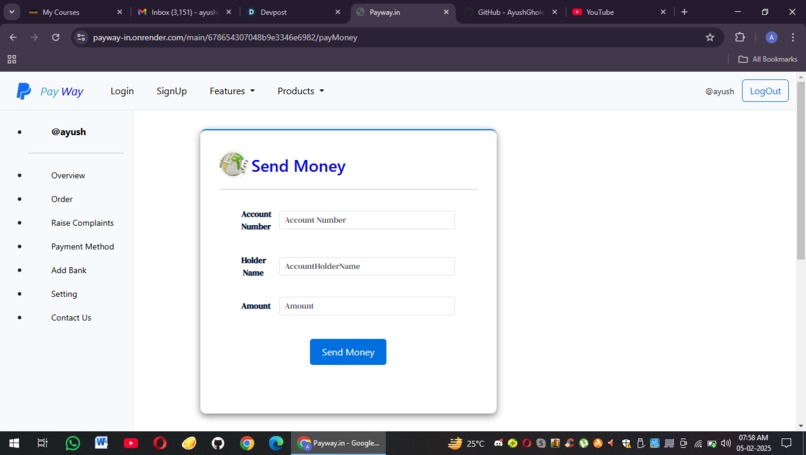Close the Devpost tab
The width and height of the screenshot is (806, 455).
(x=338, y=12)
